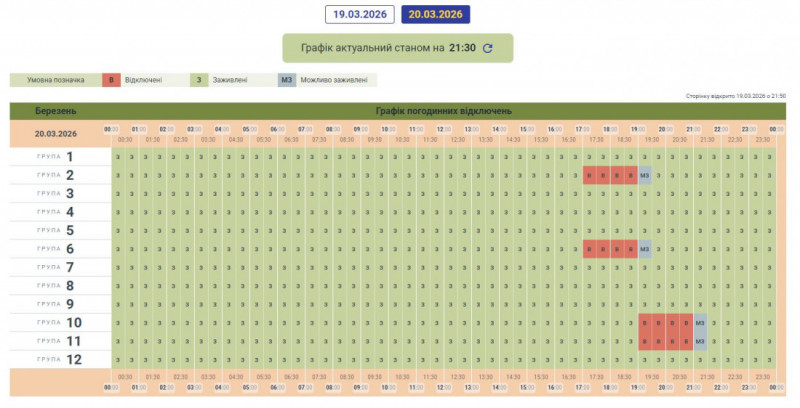
Task: Click the 'Графік актуальний станом на' banner
Action: pos(398,48)
